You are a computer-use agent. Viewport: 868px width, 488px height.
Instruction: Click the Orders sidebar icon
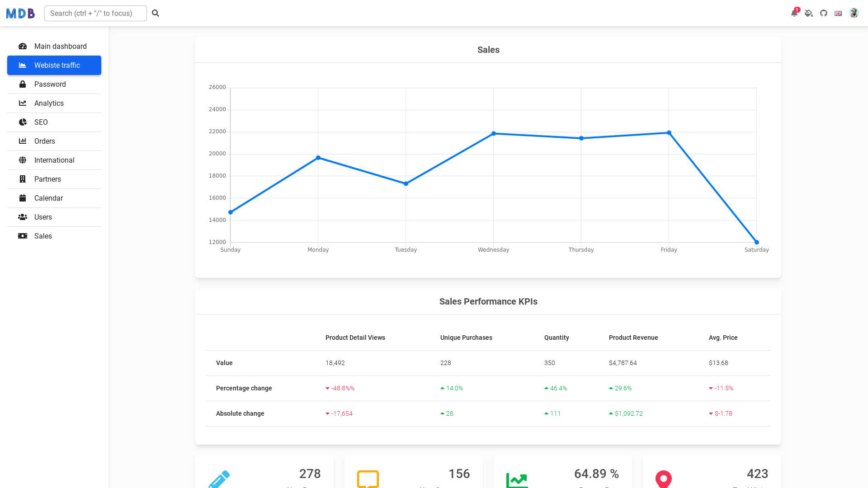(22, 141)
